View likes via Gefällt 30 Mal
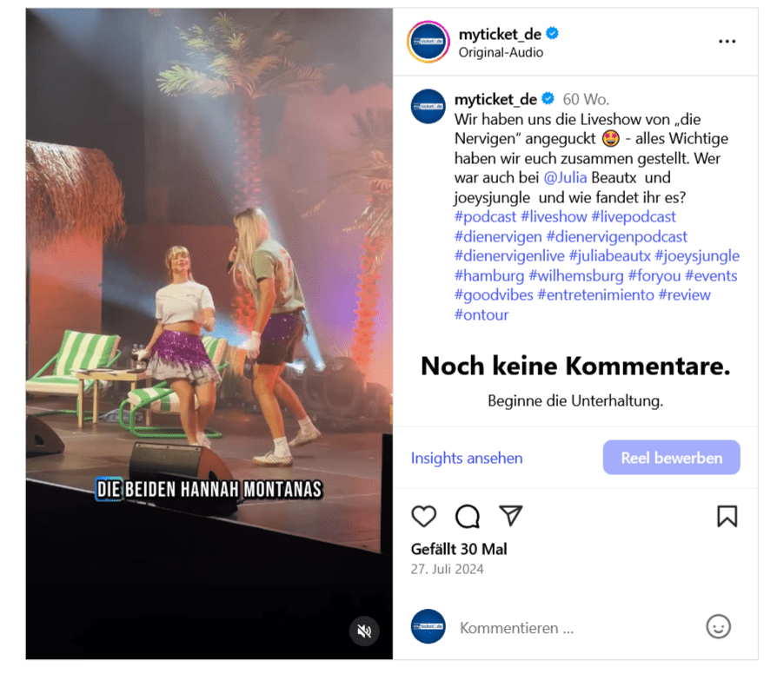This screenshot has width=784, height=674. (459, 549)
